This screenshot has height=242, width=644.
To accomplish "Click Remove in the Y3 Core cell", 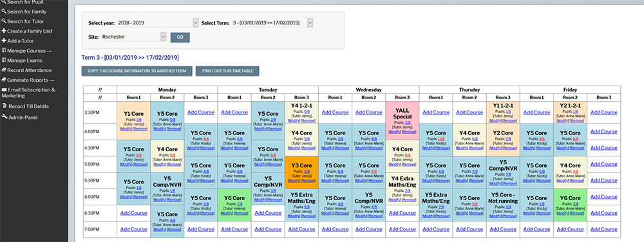I will [308, 180].
